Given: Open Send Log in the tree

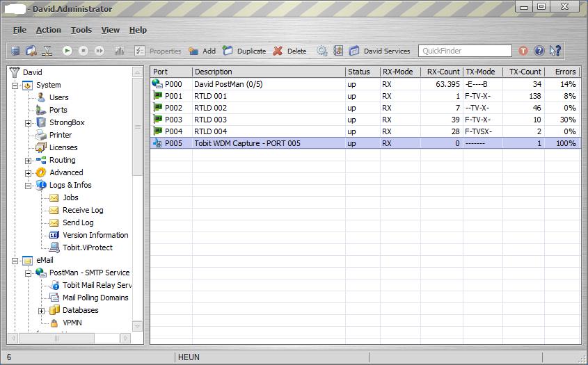Looking at the screenshot, I should coord(78,222).
